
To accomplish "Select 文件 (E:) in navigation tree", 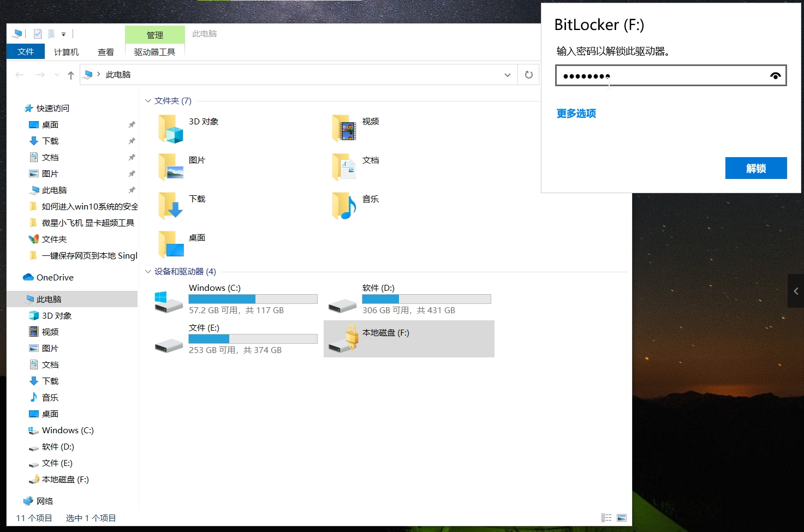I will [x=50, y=463].
